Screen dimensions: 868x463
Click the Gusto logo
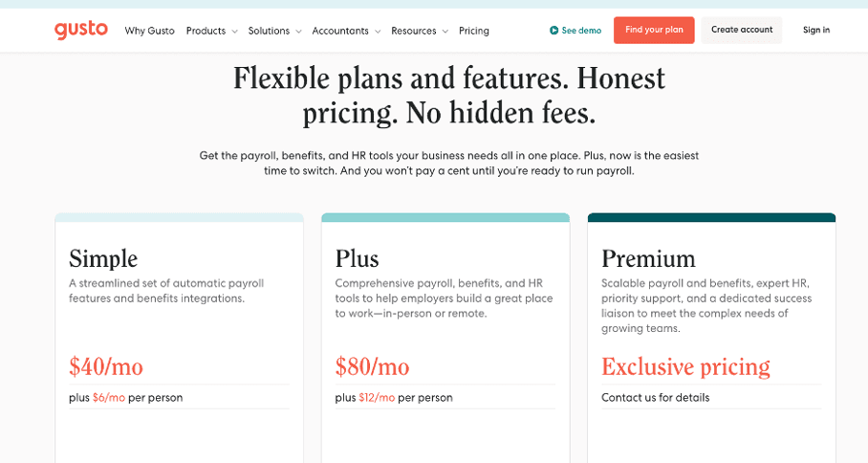click(x=80, y=31)
